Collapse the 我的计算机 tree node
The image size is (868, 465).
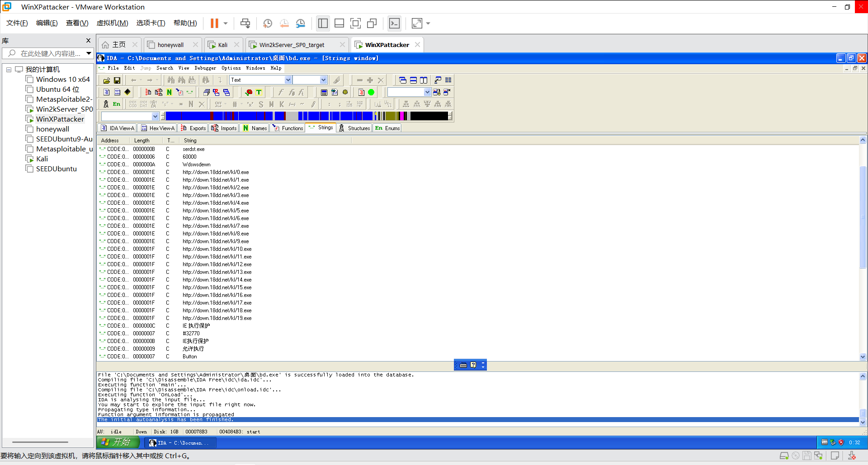[9, 70]
